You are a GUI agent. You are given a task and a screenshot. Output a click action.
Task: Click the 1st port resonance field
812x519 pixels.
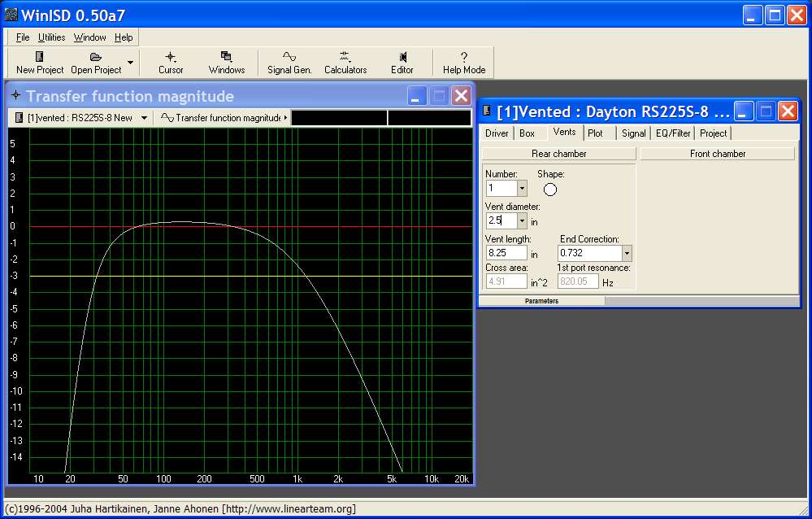click(578, 281)
